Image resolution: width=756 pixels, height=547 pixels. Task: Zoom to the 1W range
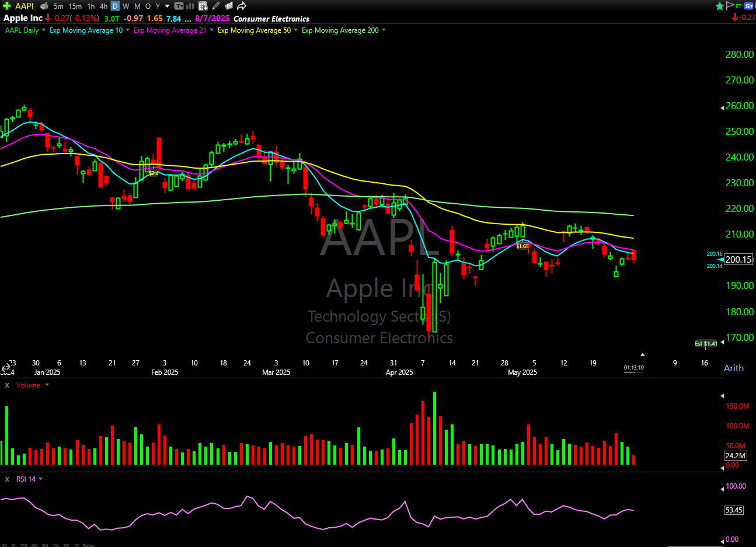tap(66, 545)
